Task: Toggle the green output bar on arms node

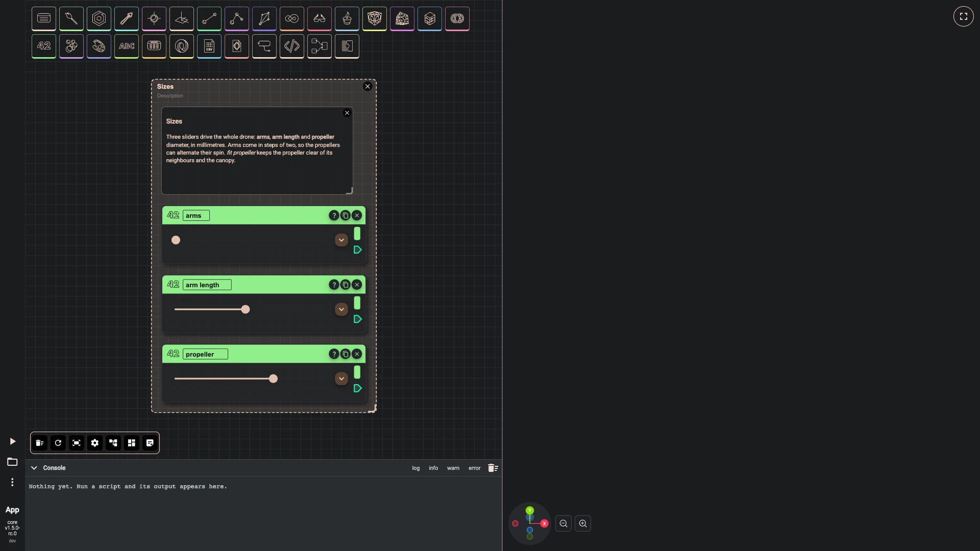Action: pyautogui.click(x=357, y=234)
